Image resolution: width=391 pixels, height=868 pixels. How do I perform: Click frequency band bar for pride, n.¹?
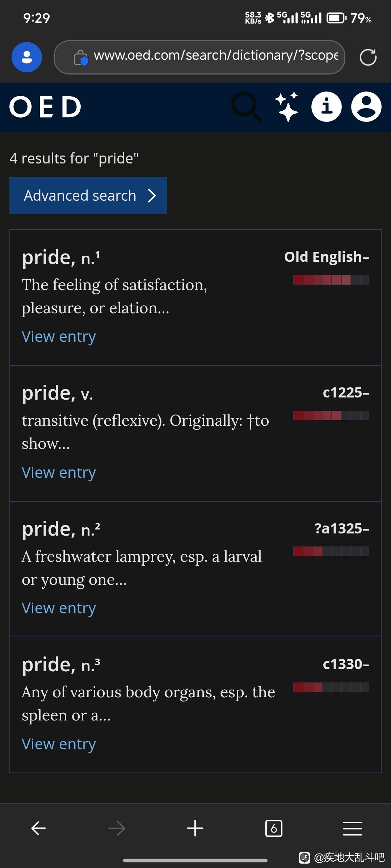click(331, 280)
